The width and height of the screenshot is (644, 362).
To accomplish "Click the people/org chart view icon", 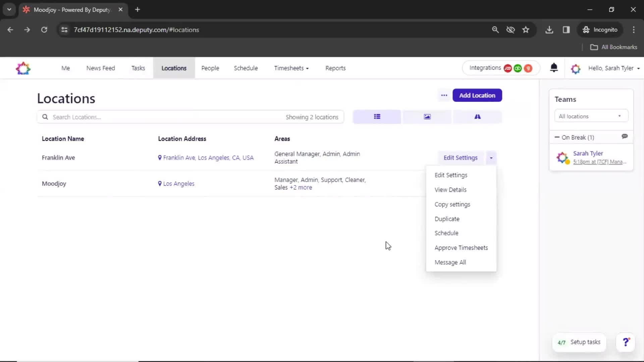I will point(477,117).
